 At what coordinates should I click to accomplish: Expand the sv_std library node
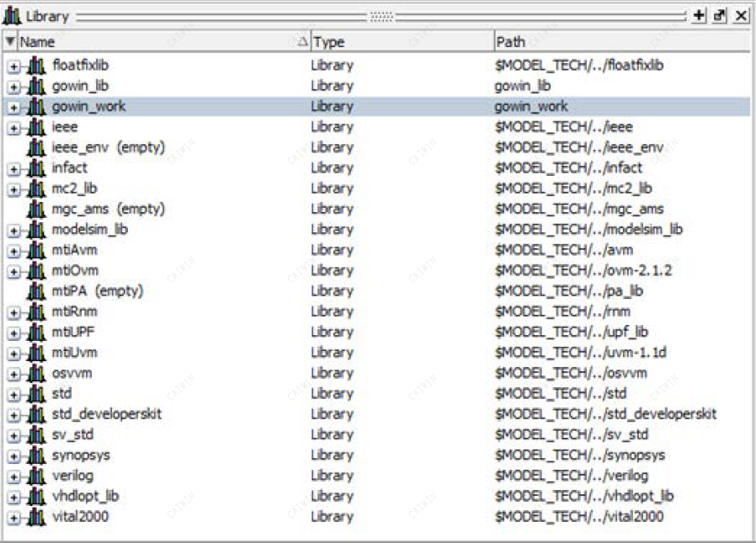(x=13, y=436)
